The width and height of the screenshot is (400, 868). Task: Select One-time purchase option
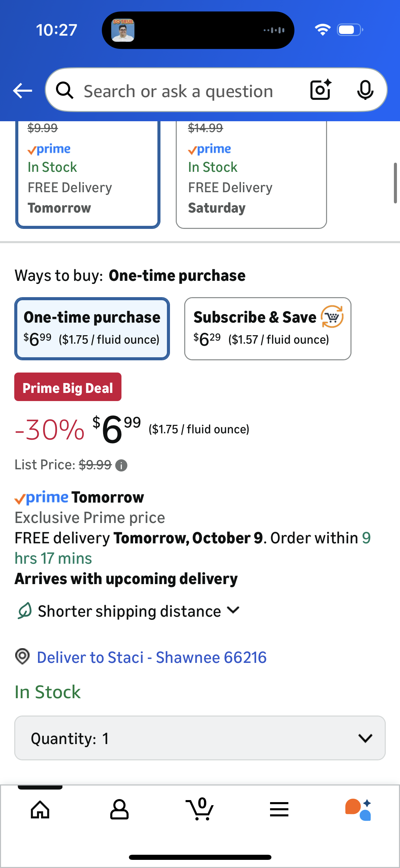92,328
